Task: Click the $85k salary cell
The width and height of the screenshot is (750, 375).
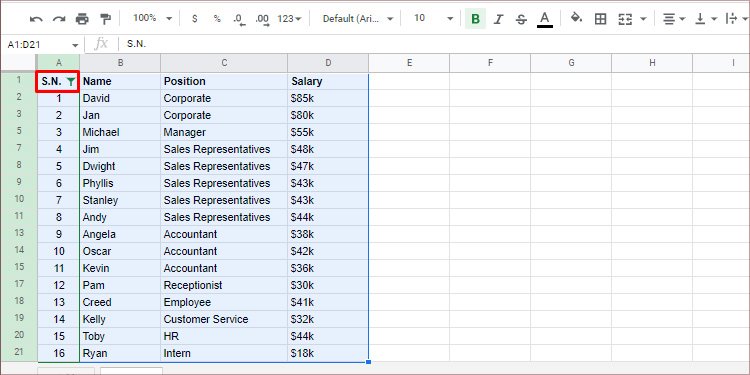Action: coord(328,98)
